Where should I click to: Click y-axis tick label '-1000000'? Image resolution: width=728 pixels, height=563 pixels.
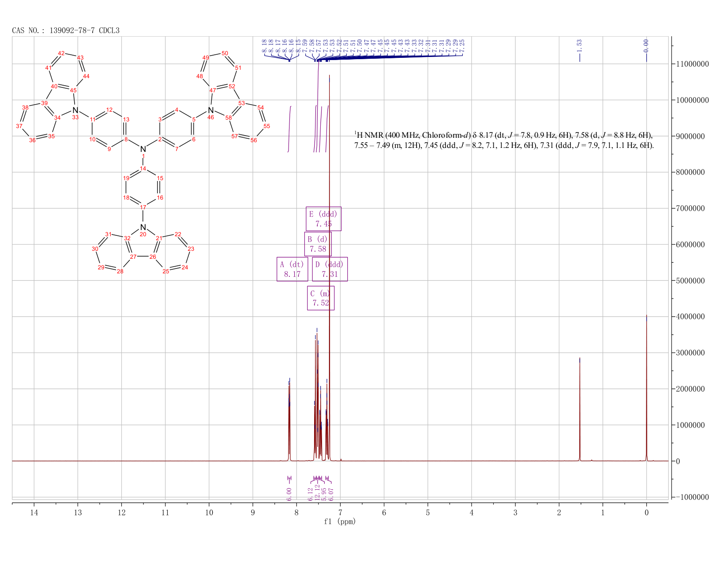[x=692, y=498]
